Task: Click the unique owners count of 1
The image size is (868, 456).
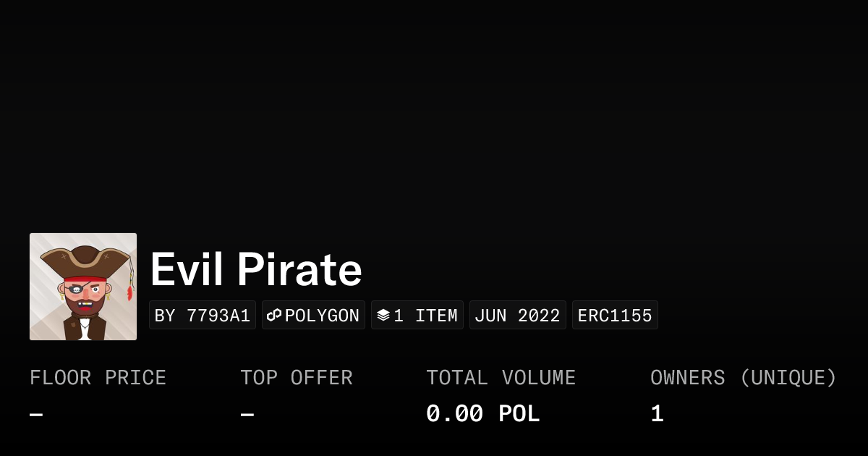Action: (x=657, y=414)
